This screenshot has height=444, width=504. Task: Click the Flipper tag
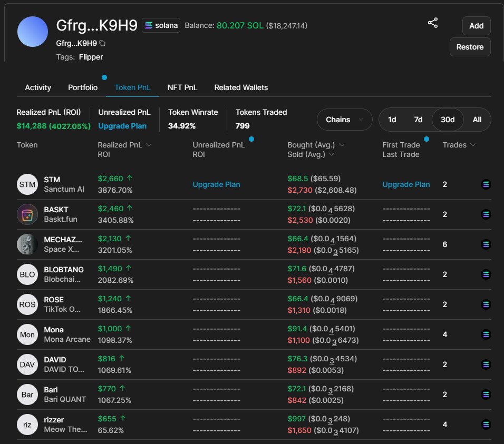pyautogui.click(x=91, y=57)
